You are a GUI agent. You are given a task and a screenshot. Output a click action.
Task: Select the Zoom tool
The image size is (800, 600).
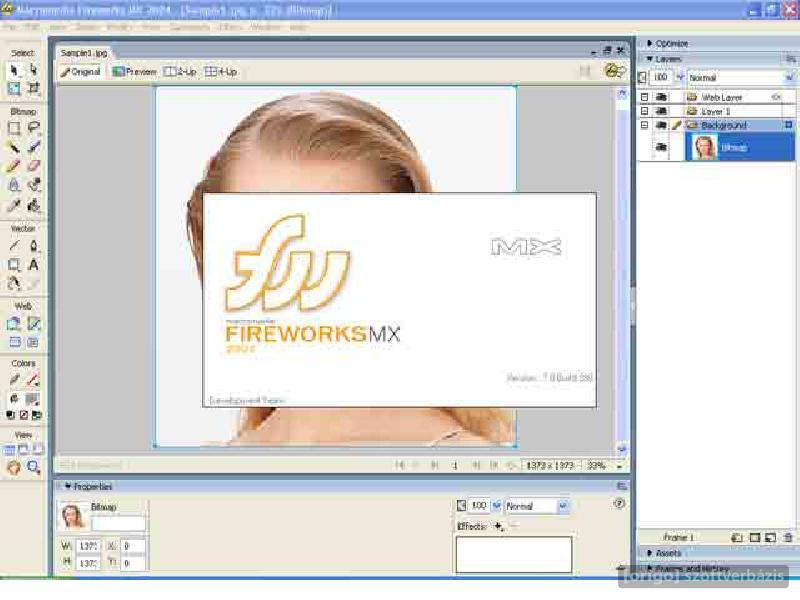pos(34,467)
